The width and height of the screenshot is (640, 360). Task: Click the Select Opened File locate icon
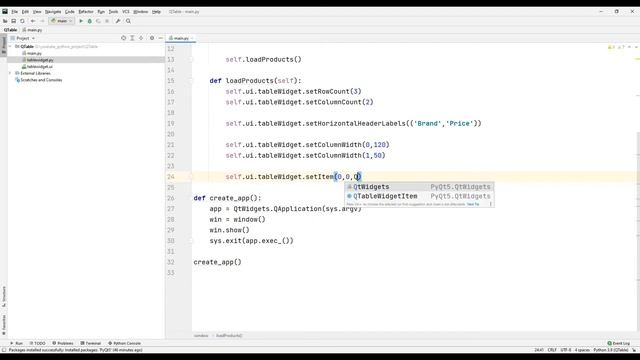click(123, 38)
